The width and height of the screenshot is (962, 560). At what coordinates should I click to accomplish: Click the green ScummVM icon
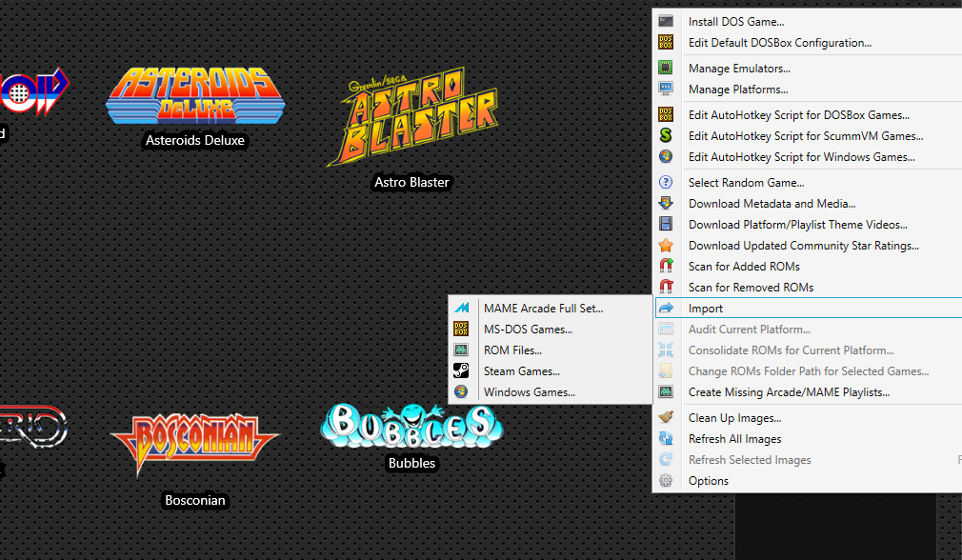point(666,135)
